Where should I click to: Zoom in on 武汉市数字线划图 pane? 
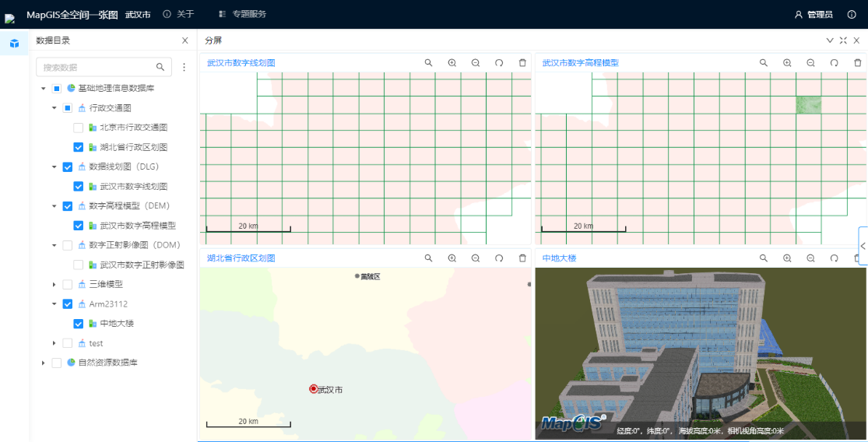click(x=452, y=63)
